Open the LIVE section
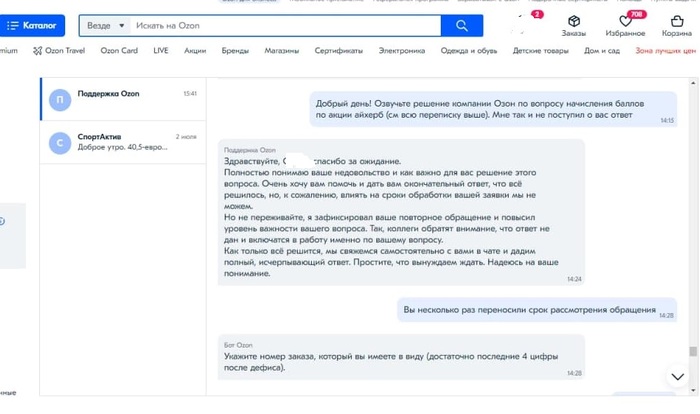Viewport: 700px width, 414px height. point(161,50)
